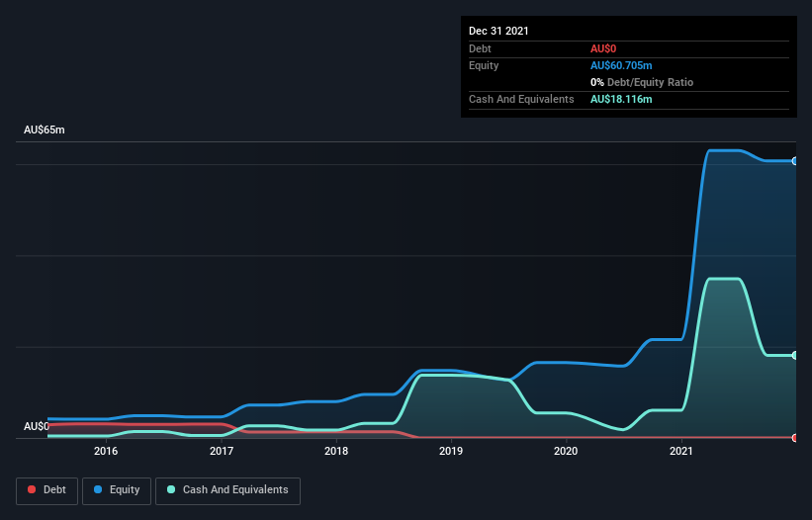The height and width of the screenshot is (520, 812).
Task: Click the AU$0 y-axis label
Action: 37,426
